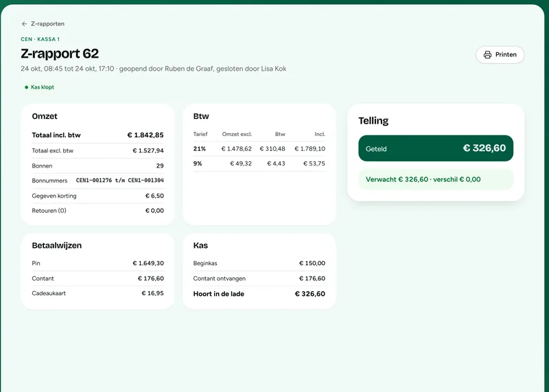This screenshot has height=392, width=549.
Task: Click the Btw card heading
Action: point(201,116)
